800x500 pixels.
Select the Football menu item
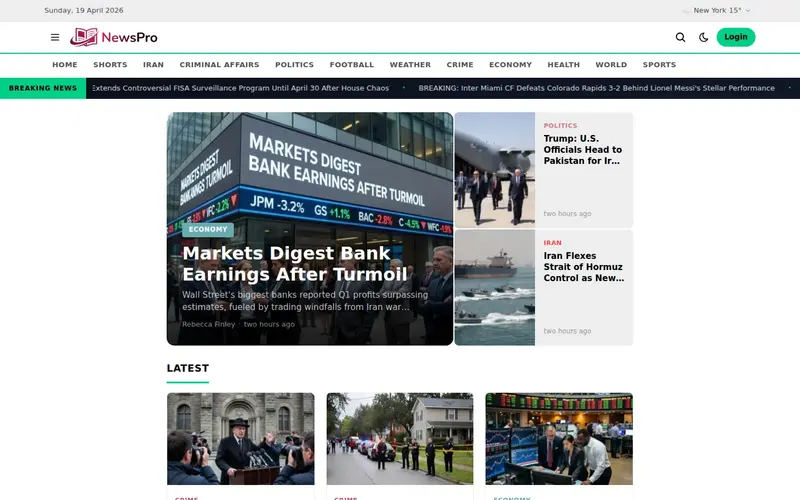[x=352, y=65]
